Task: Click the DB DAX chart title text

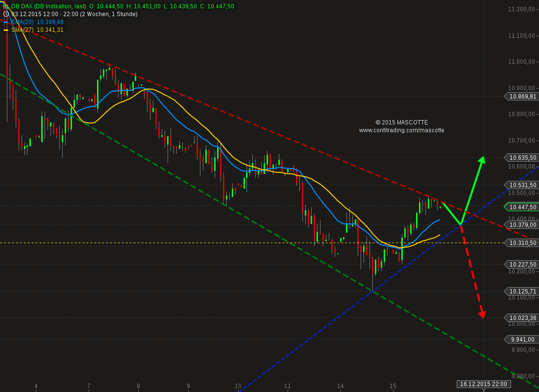Action: click(x=49, y=6)
